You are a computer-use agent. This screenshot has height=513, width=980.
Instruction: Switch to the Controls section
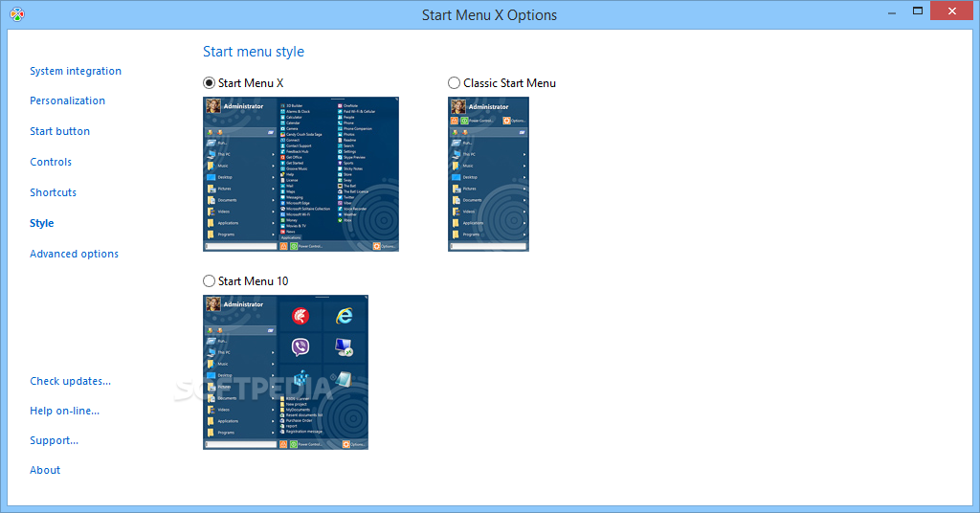[x=51, y=162]
